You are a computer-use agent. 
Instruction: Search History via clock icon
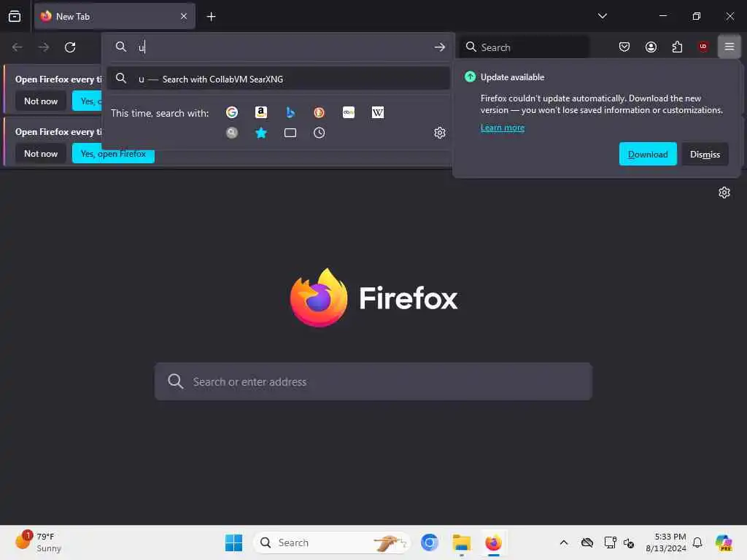pyautogui.click(x=320, y=133)
